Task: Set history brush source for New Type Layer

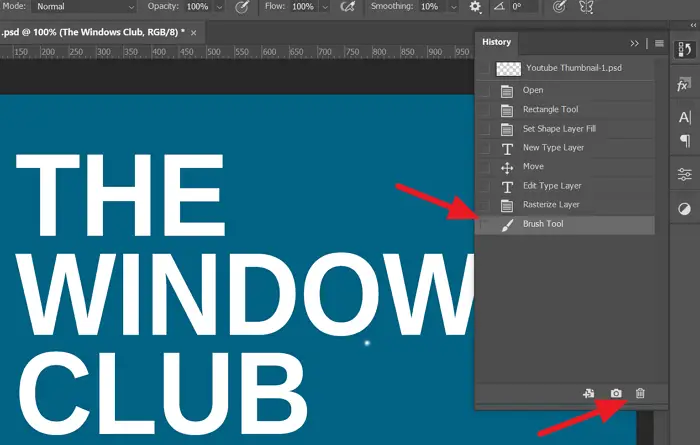Action: [x=484, y=148]
